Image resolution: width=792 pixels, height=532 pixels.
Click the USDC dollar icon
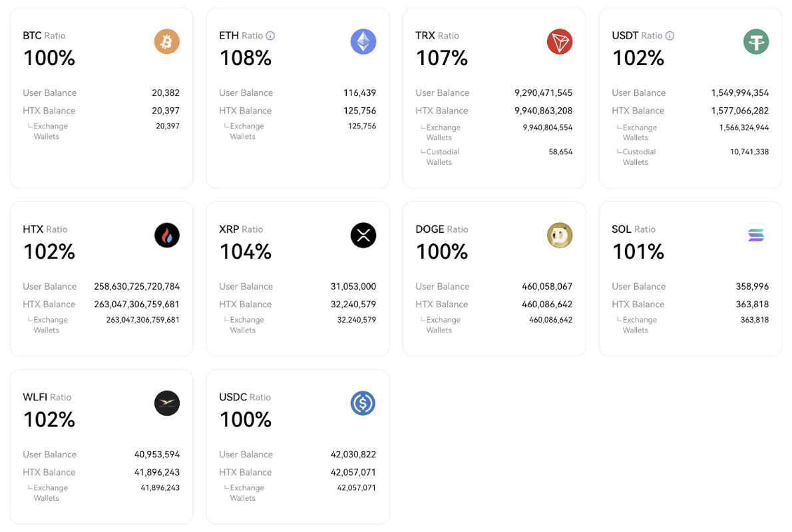pos(363,403)
